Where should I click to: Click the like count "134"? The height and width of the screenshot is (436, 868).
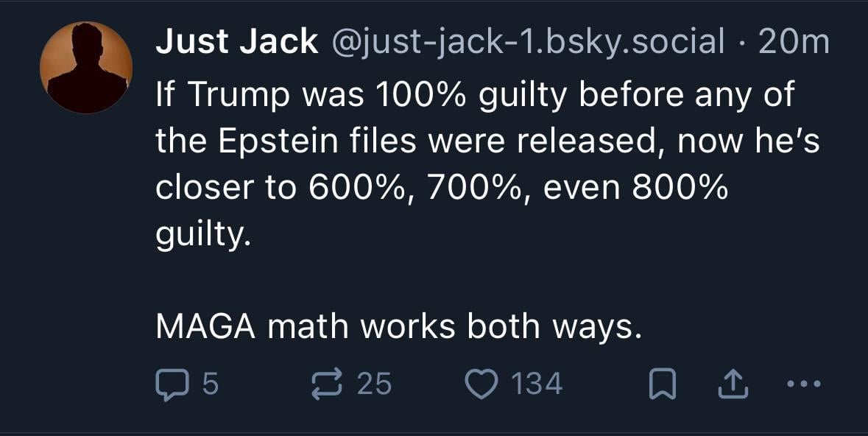tap(536, 384)
